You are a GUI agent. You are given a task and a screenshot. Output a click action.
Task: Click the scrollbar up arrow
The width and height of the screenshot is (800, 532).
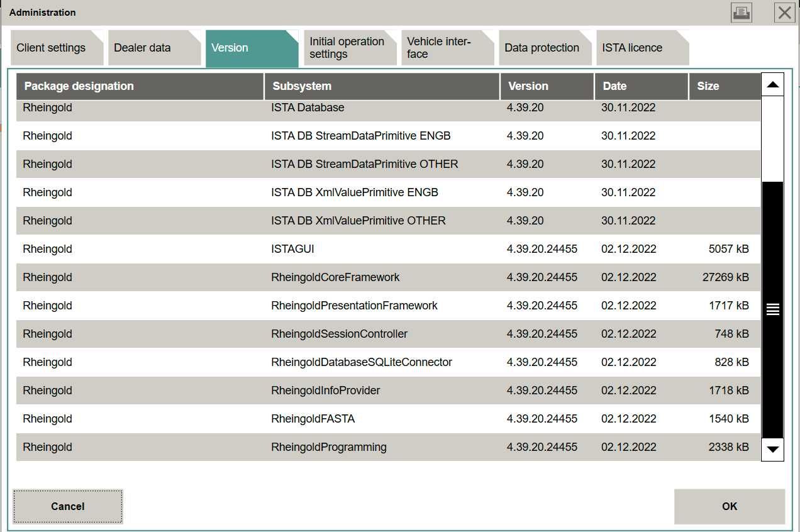pyautogui.click(x=772, y=84)
